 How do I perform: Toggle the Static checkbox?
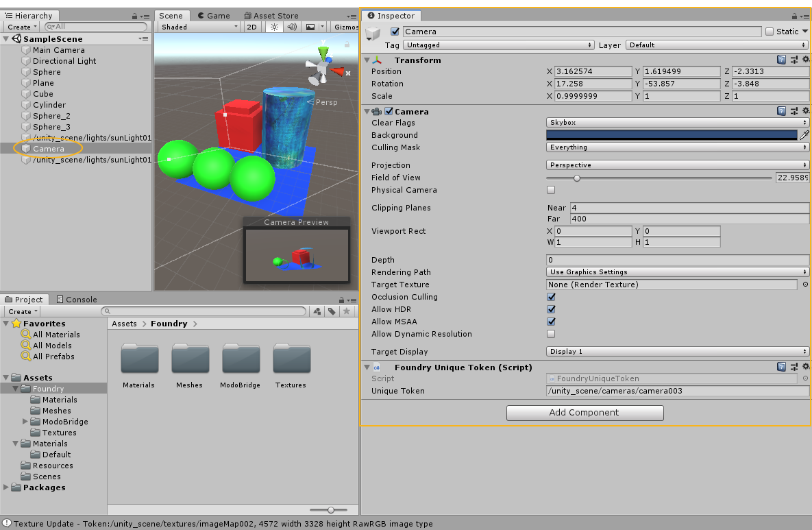[x=770, y=32]
